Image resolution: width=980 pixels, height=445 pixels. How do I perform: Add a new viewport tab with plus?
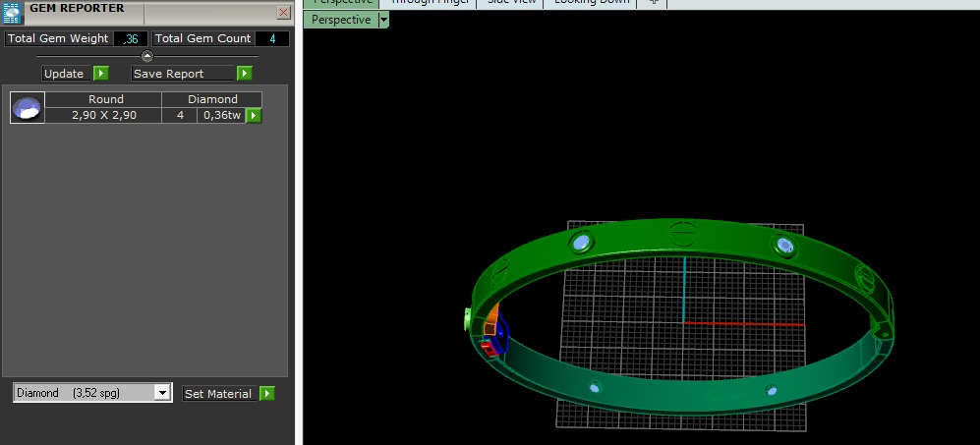pos(653,3)
